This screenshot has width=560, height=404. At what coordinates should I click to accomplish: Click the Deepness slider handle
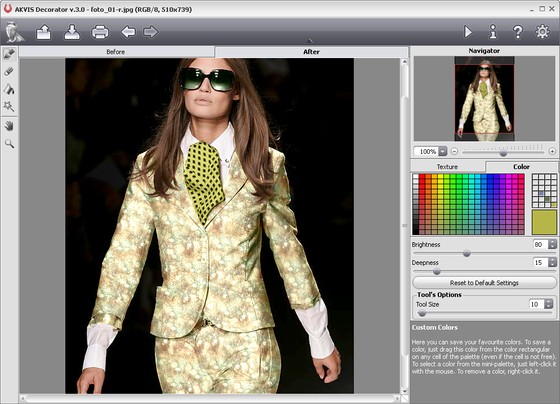pyautogui.click(x=436, y=271)
